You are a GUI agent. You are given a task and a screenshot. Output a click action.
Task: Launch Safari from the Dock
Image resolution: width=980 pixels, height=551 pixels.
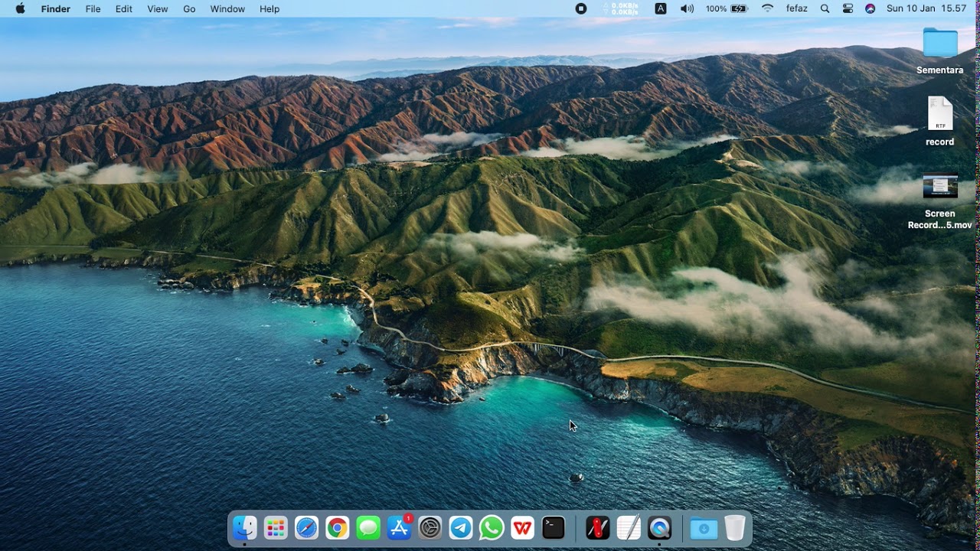coord(306,528)
